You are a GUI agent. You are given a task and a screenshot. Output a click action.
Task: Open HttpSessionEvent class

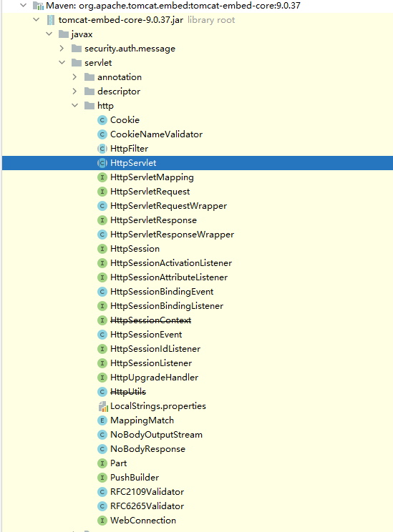(x=146, y=334)
